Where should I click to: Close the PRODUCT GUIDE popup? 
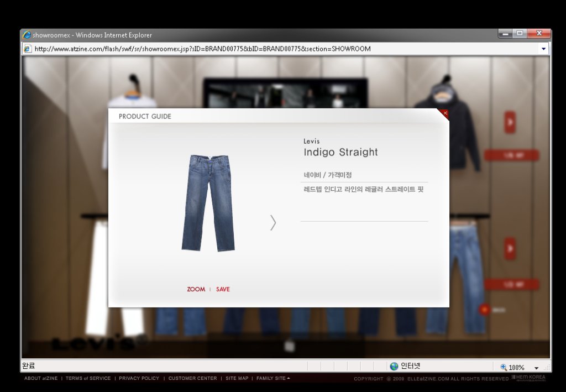point(445,113)
